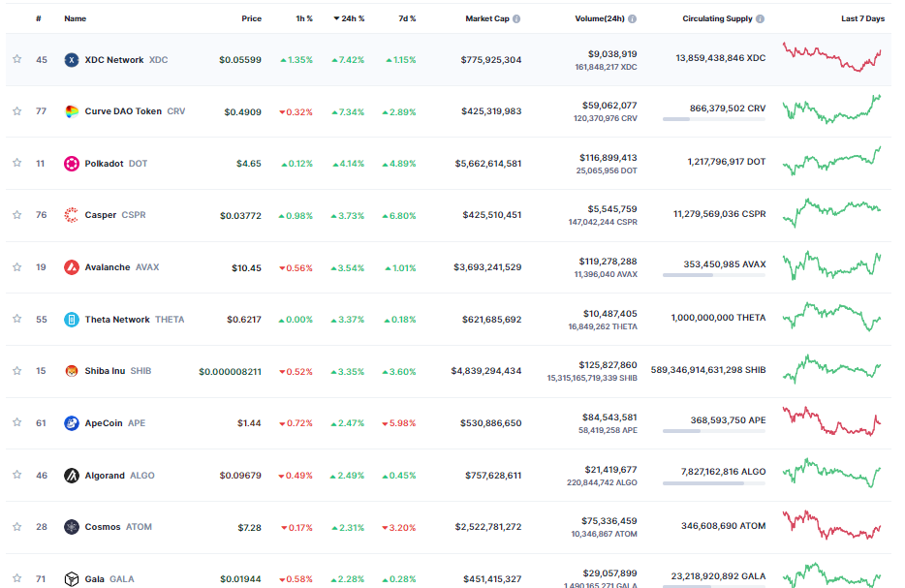Star Cosmos in watchlist
The height and width of the screenshot is (588, 905).
click(17, 526)
